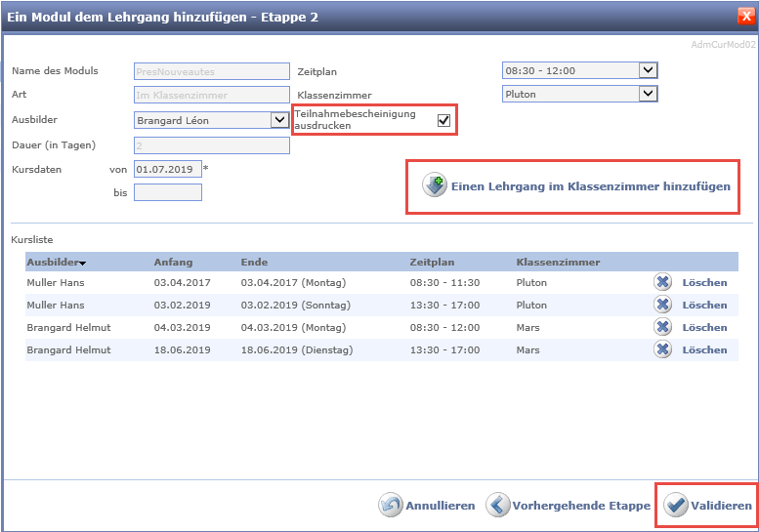
Task: Click the Annullieren undo icon
Action: tap(391, 506)
